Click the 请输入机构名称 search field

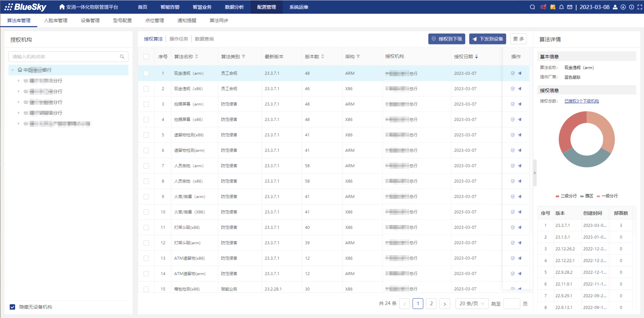tap(65, 57)
